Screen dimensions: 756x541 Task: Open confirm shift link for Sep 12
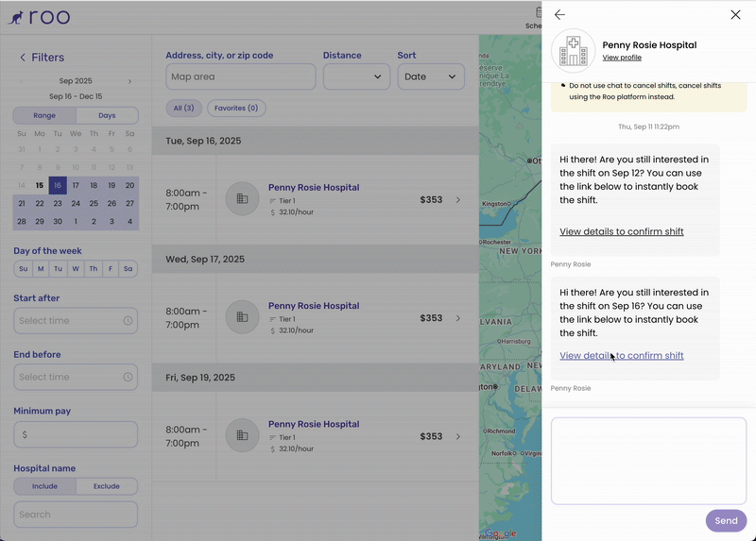point(622,231)
